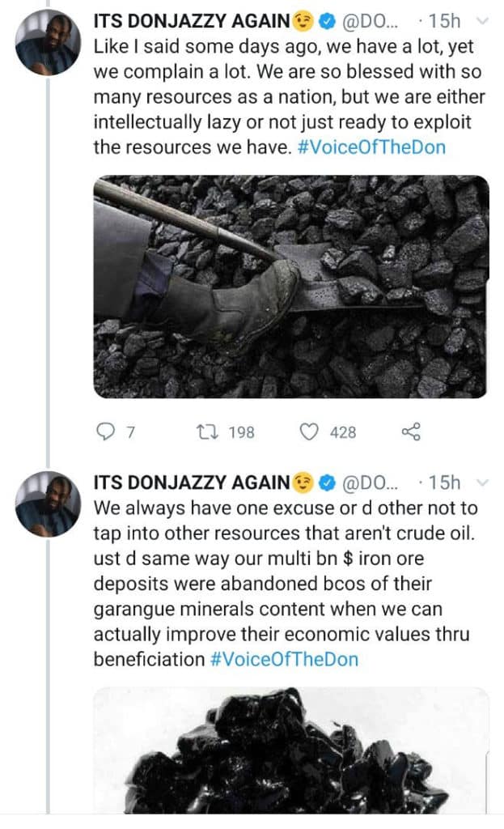Click ITS DONJAZZY AGAIN name on second tweet
The height and width of the screenshot is (829, 504).
[192, 483]
